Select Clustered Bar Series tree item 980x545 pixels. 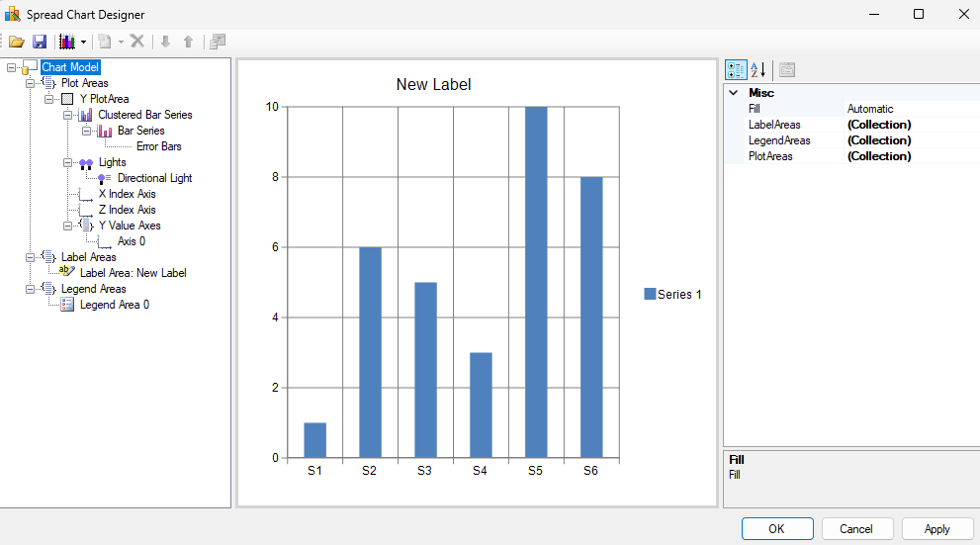pyautogui.click(x=145, y=115)
